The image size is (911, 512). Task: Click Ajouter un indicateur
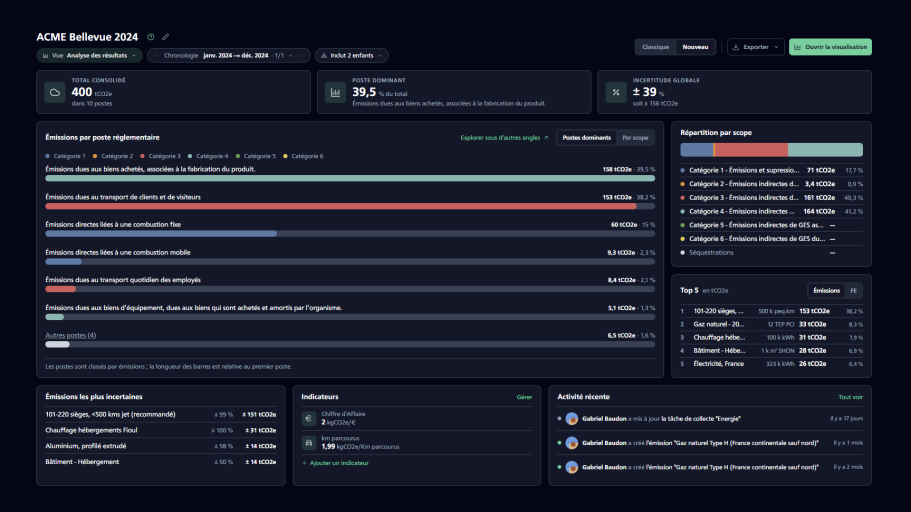335,463
